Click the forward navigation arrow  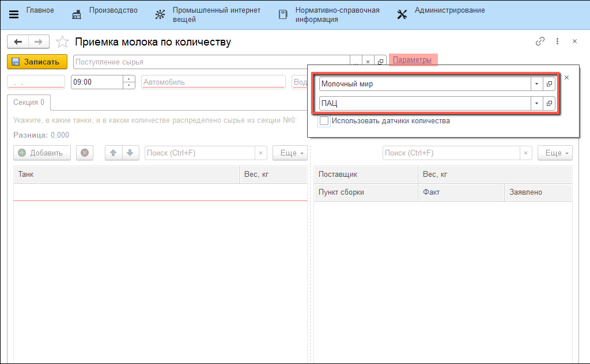pyautogui.click(x=39, y=41)
